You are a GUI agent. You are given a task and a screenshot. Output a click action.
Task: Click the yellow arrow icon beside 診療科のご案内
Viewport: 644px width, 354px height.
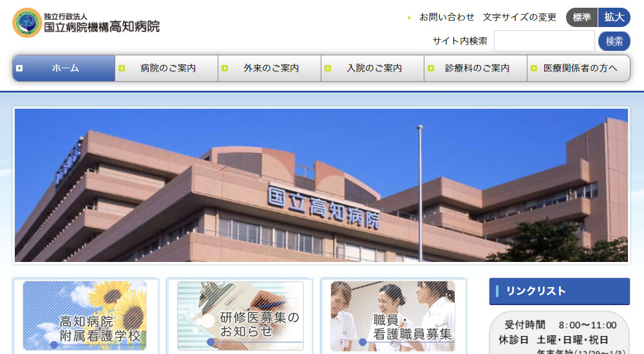click(x=431, y=68)
